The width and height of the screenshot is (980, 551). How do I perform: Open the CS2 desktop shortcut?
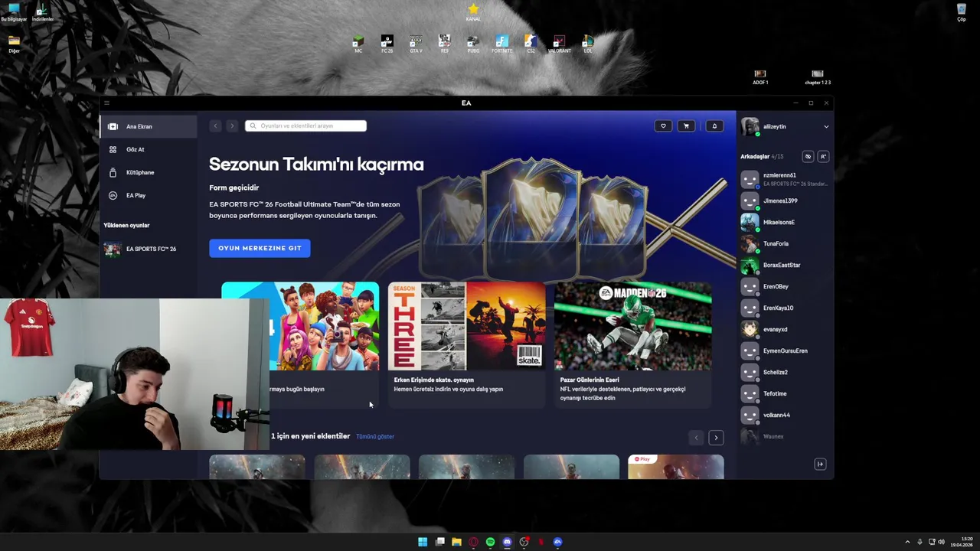[x=531, y=44]
